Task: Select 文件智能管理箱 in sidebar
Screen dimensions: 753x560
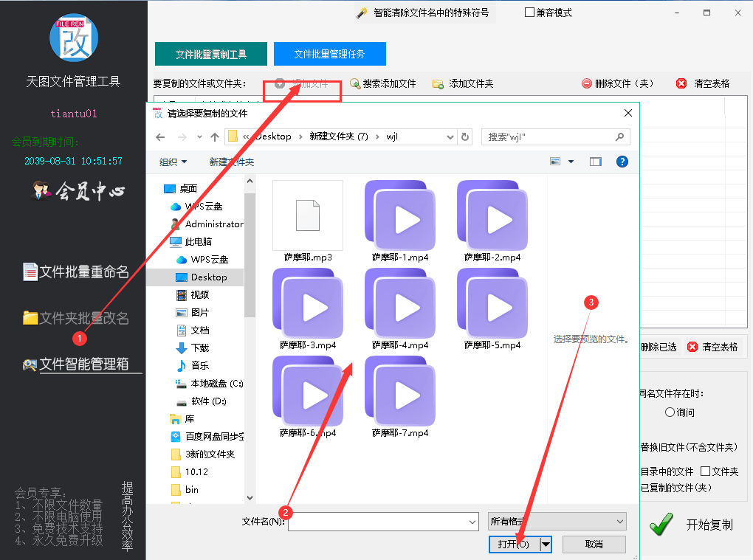Action: point(76,364)
